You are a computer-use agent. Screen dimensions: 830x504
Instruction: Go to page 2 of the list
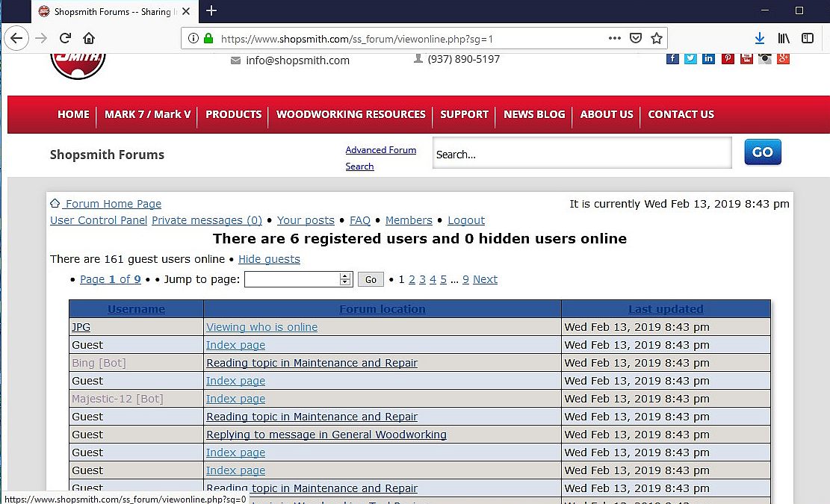[412, 279]
